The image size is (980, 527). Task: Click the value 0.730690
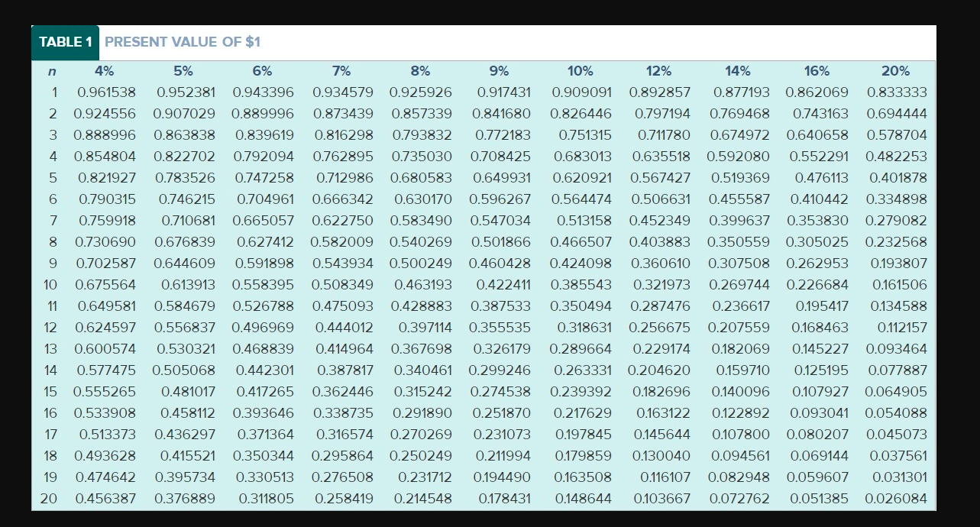[106, 242]
